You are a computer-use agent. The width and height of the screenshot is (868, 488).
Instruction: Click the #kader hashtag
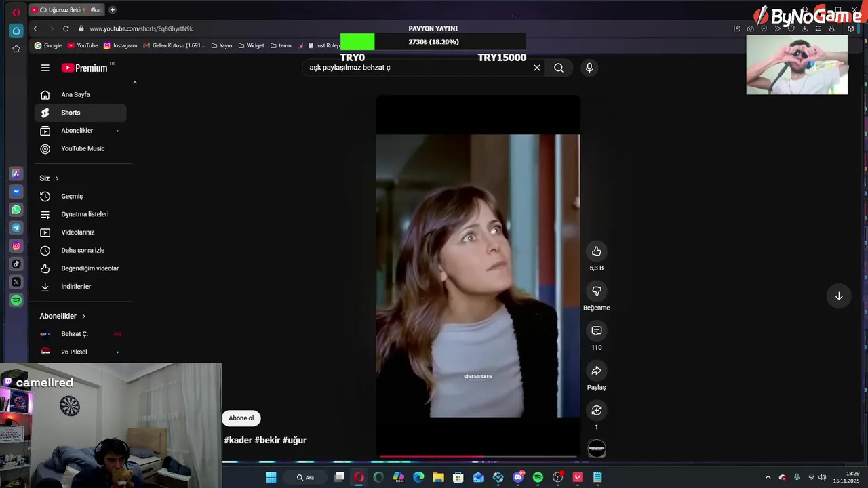coord(238,441)
